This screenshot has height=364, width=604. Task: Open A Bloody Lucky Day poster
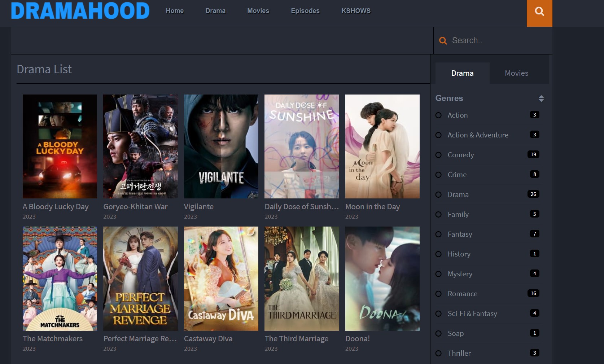pos(60,146)
